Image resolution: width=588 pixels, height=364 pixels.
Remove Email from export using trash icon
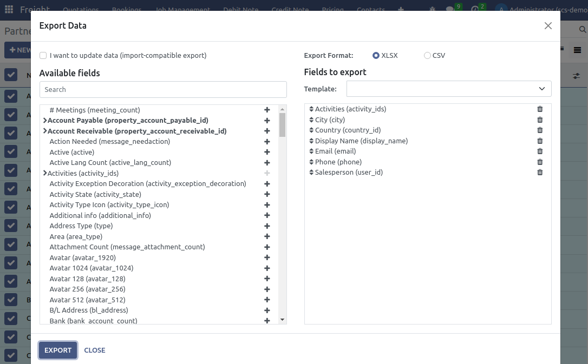[540, 151]
